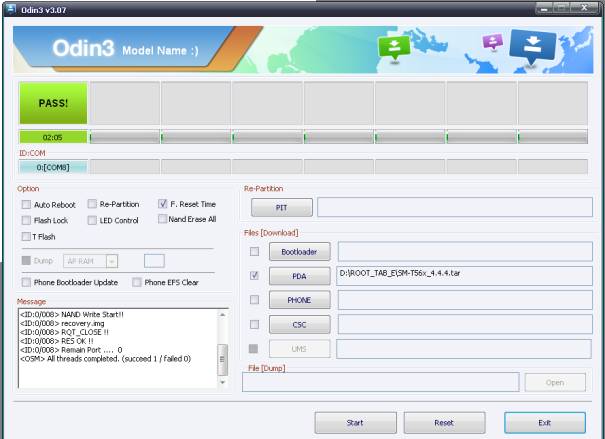Click the message log scrollbar down arrow
The height and width of the screenshot is (439, 605).
click(x=223, y=382)
